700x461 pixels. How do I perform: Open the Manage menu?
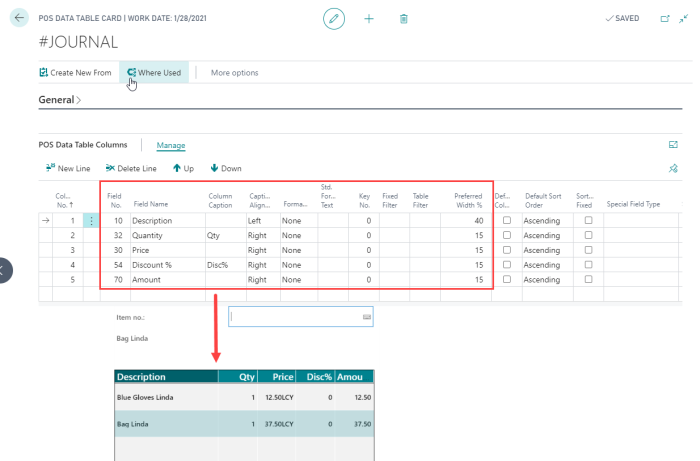(x=171, y=145)
